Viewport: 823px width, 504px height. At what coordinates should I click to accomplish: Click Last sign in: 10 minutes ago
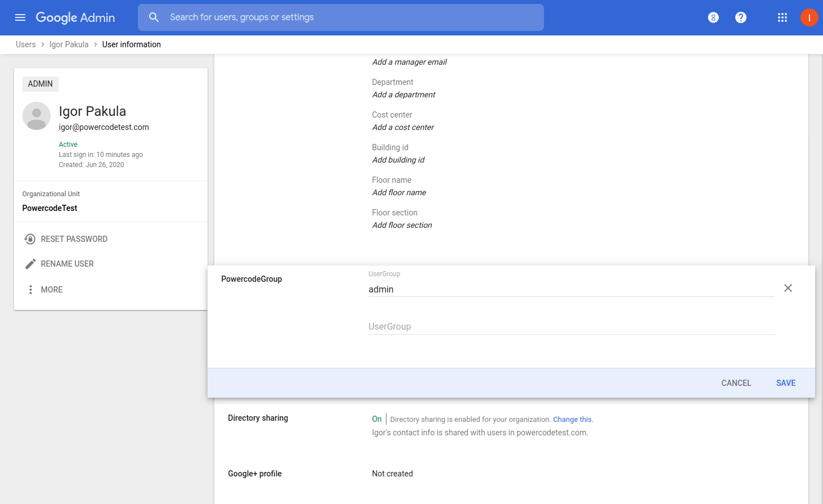click(101, 155)
